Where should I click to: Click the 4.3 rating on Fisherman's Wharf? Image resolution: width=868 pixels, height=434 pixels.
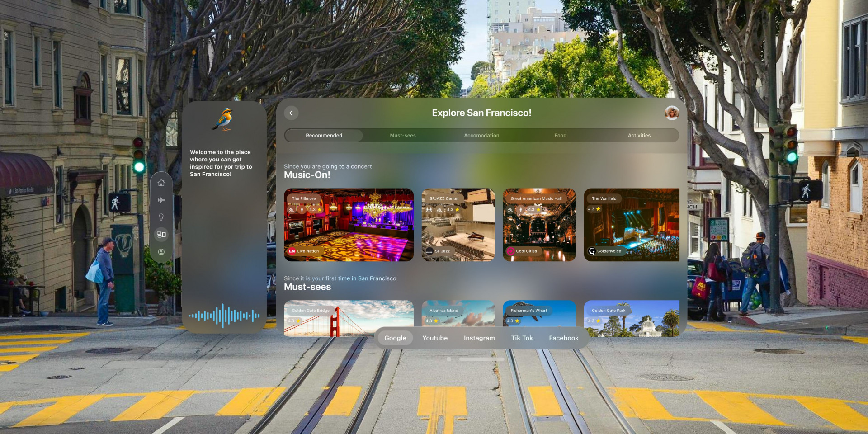pos(513,321)
